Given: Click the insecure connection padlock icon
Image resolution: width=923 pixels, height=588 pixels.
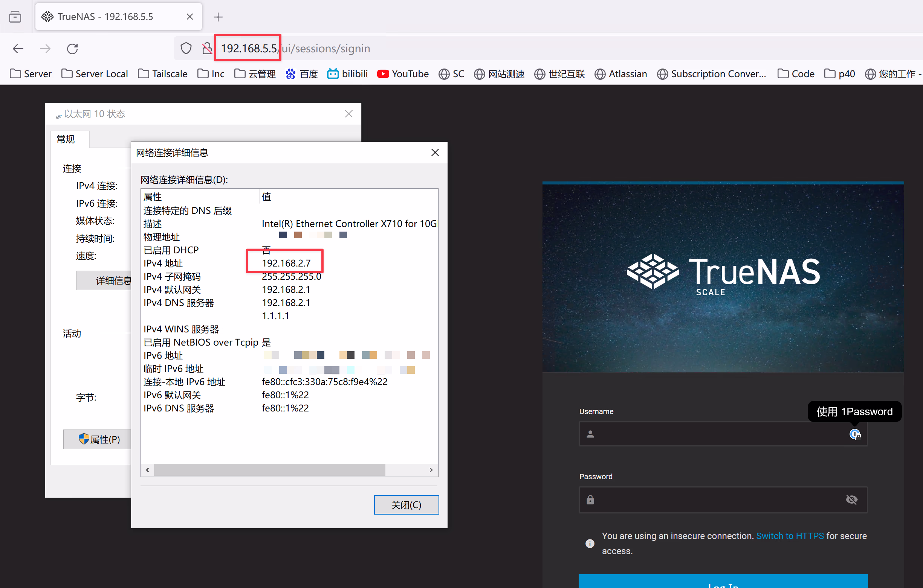Looking at the screenshot, I should [207, 49].
